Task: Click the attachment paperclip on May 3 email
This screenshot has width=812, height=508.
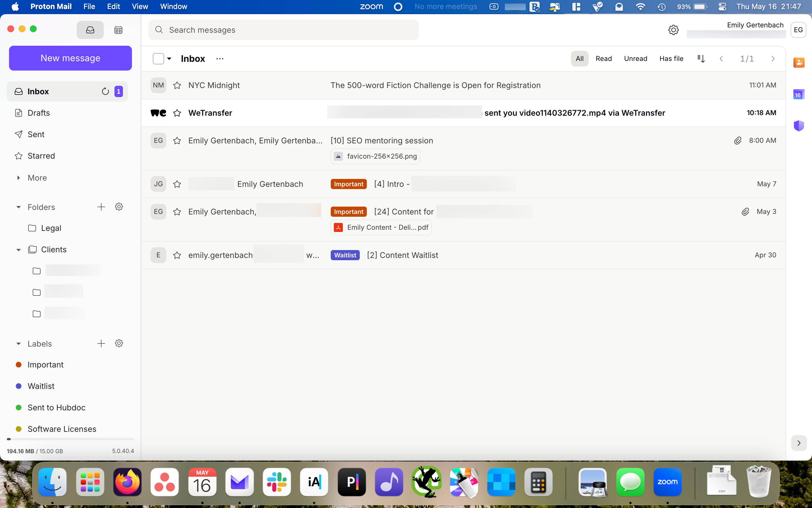Action: pyautogui.click(x=745, y=212)
